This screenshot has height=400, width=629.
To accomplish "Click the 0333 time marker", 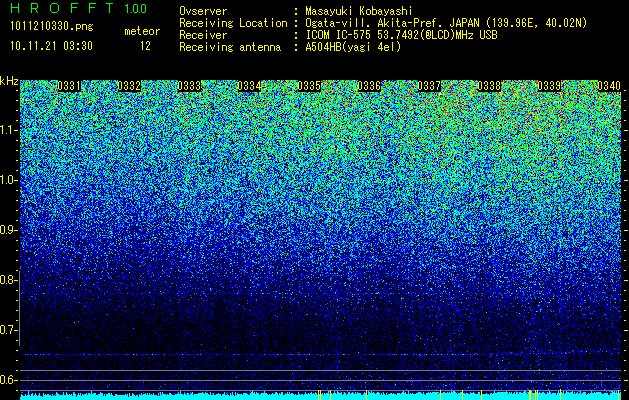I will (189, 86).
